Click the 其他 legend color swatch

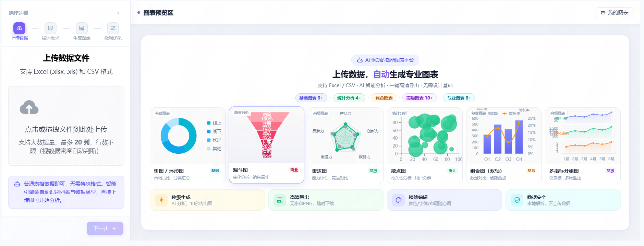[209, 149]
